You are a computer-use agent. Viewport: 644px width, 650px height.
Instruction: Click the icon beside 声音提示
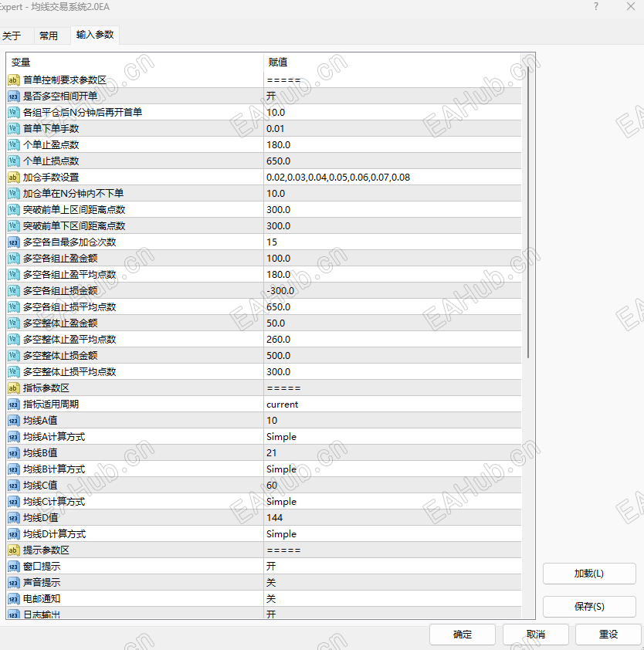pos(14,583)
